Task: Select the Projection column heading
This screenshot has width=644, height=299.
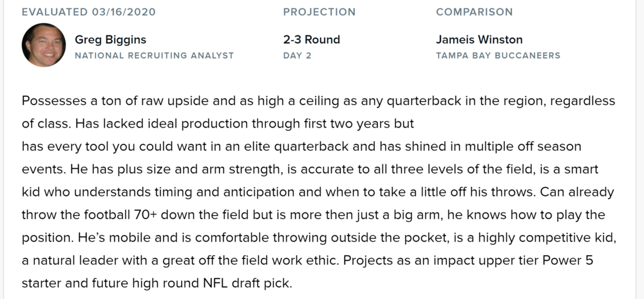Action: [x=319, y=12]
